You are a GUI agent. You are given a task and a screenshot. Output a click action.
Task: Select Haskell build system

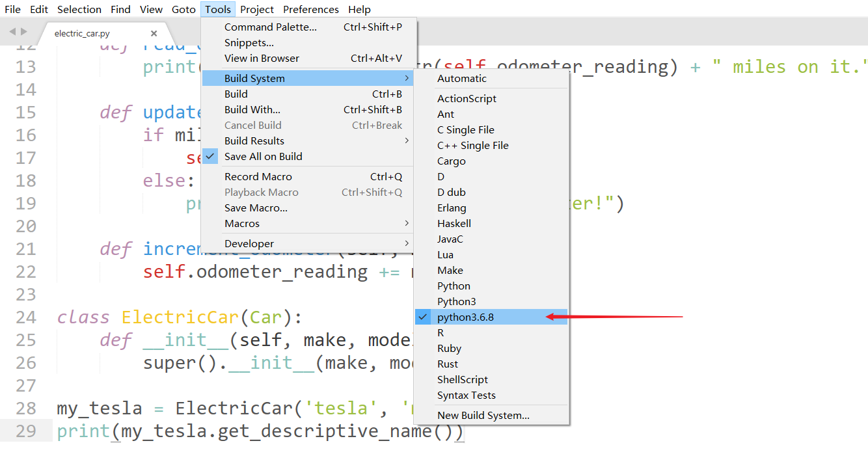(x=491, y=223)
